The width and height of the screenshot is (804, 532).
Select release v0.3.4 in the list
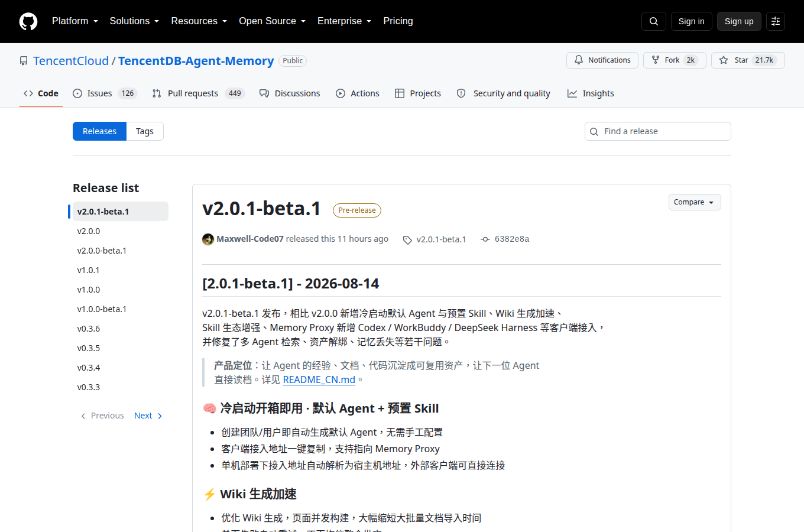click(121, 368)
